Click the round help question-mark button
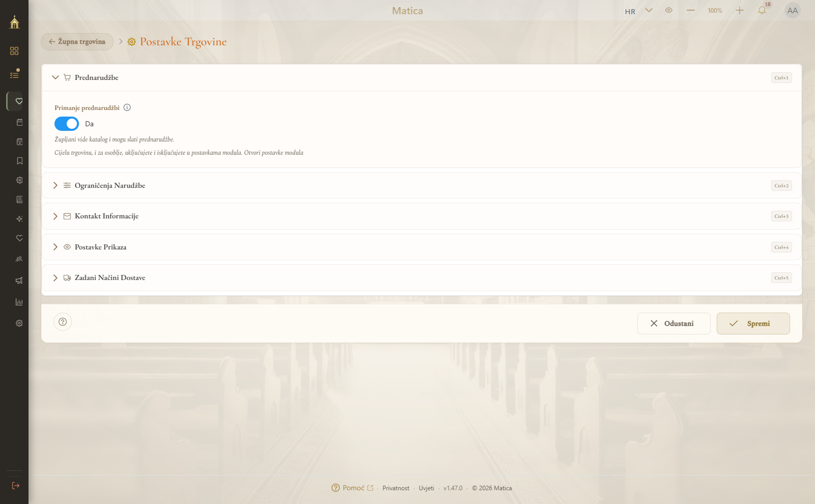The height and width of the screenshot is (504, 815). tap(63, 322)
